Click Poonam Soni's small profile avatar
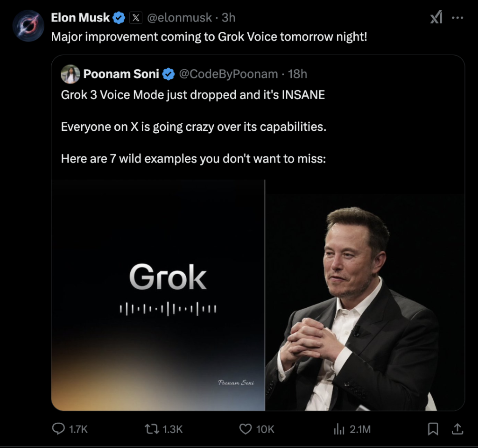This screenshot has height=448, width=478. 70,74
